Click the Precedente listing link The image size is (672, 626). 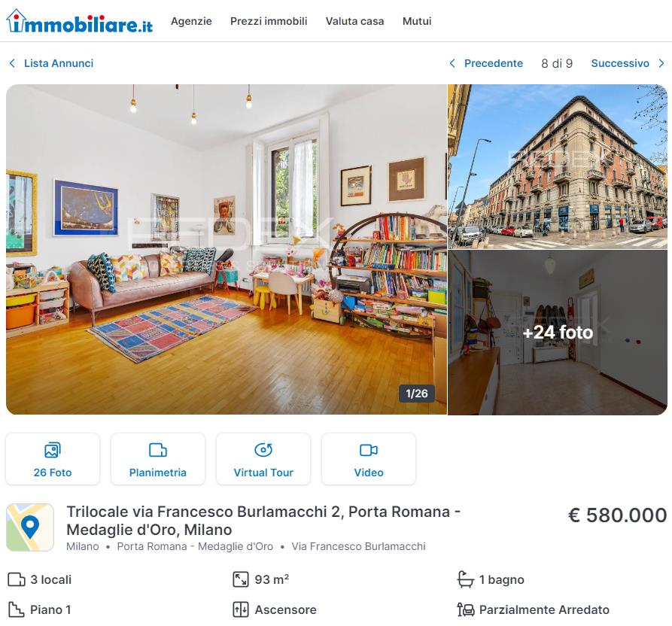(x=494, y=63)
